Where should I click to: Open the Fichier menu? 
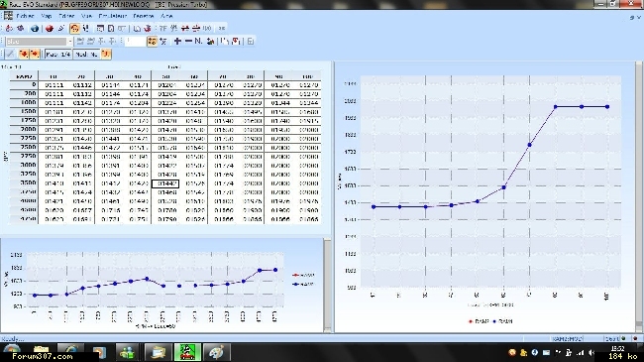[x=25, y=16]
